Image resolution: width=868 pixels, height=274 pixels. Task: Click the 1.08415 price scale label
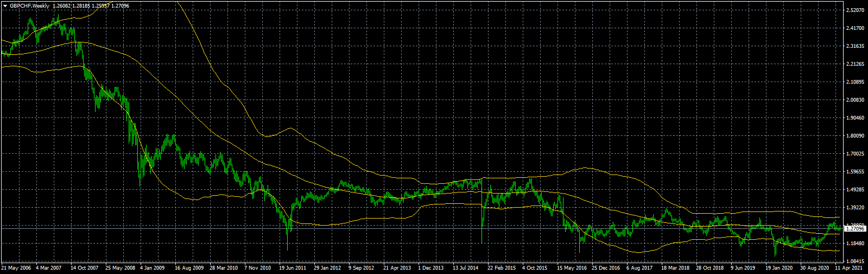click(855, 261)
